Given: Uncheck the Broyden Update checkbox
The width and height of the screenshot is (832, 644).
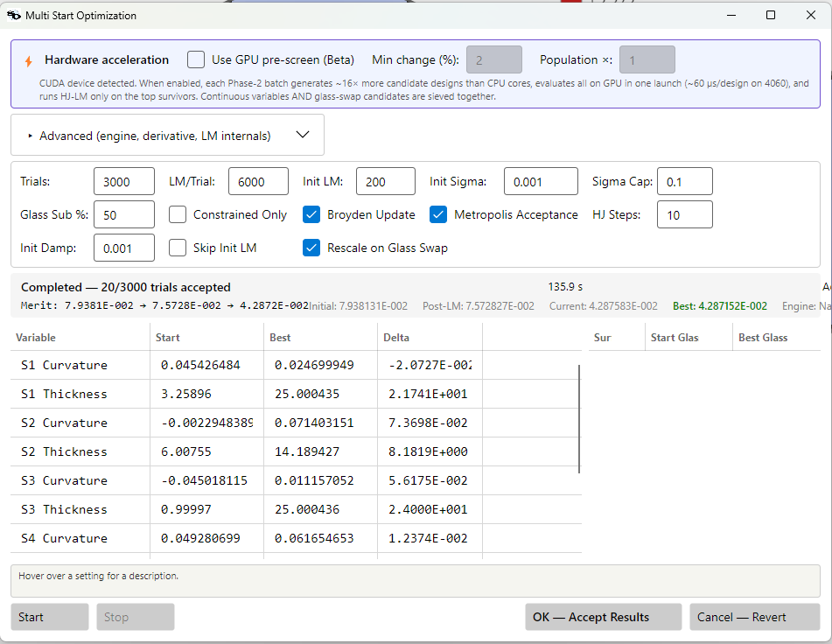Looking at the screenshot, I should pos(311,214).
